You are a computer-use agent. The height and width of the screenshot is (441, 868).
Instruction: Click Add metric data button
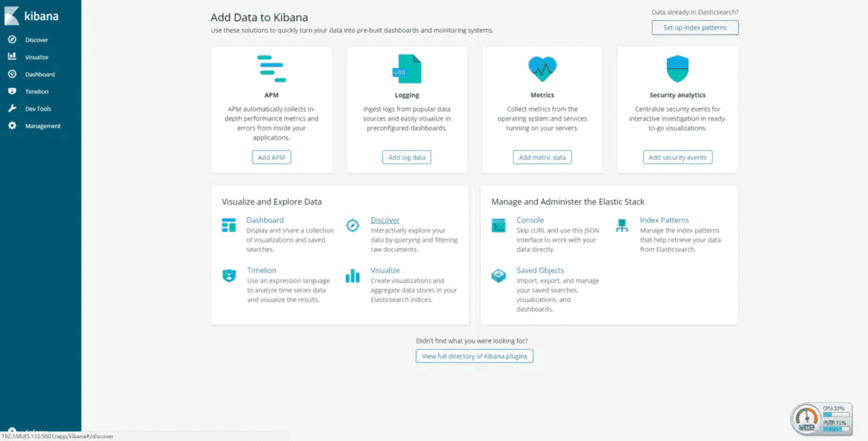pyautogui.click(x=542, y=157)
